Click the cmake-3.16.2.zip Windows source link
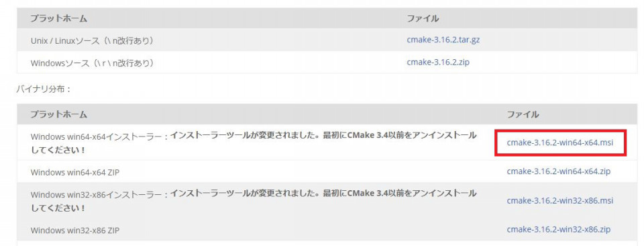Viewport: 644px width, 246px height. [438, 63]
